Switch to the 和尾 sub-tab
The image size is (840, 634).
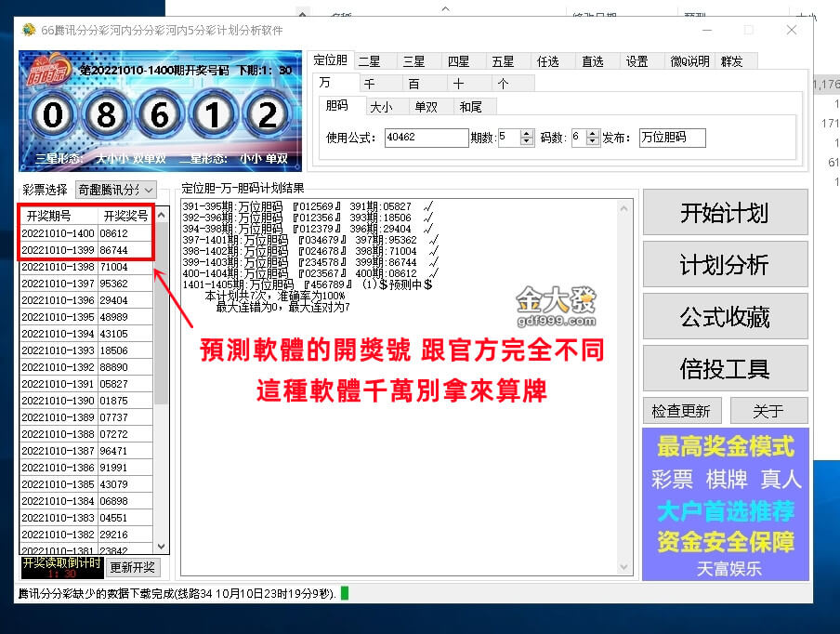tap(470, 107)
